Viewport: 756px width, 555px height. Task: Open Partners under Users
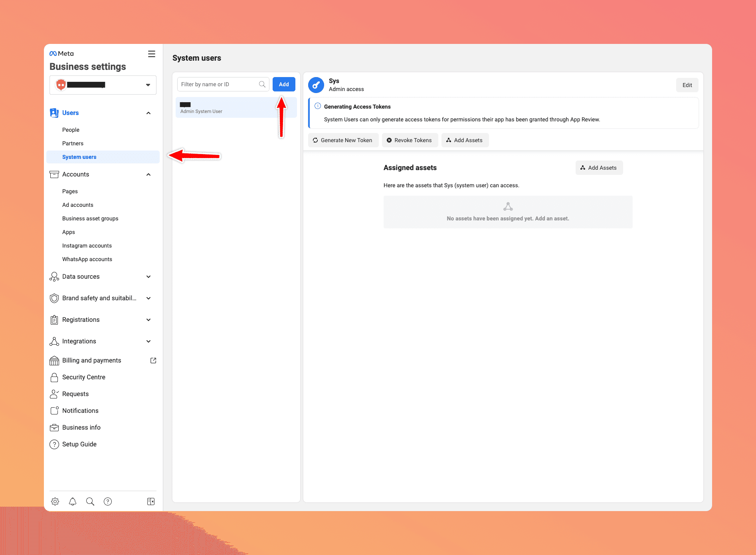73,143
